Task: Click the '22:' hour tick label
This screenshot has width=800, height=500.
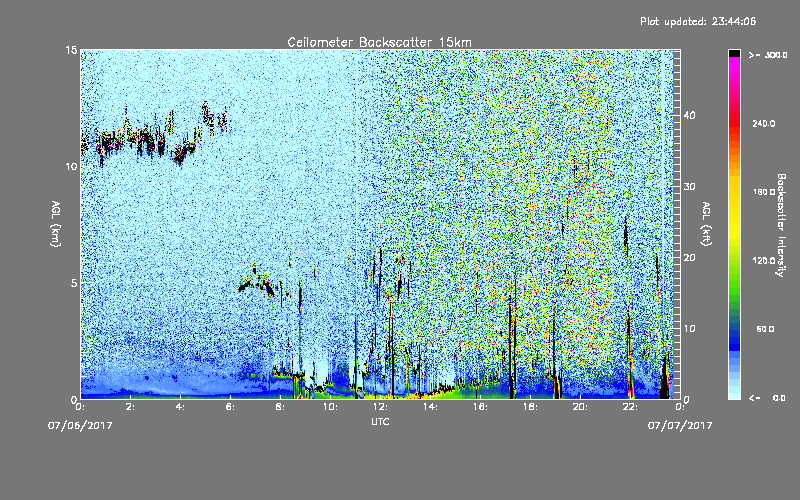Action: [x=630, y=407]
